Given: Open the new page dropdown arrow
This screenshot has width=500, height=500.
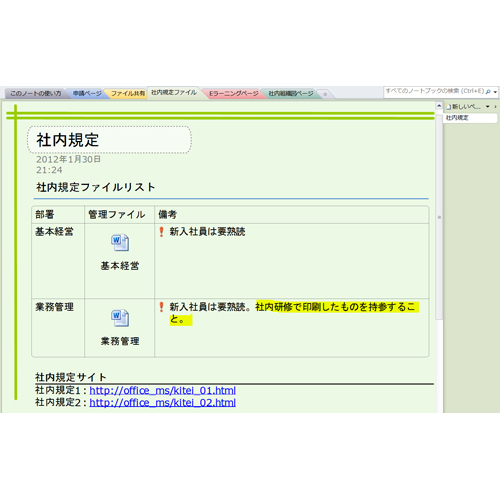Looking at the screenshot, I should point(488,107).
